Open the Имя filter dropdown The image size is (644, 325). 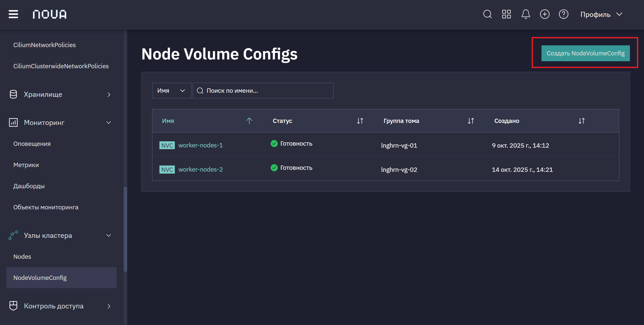[x=172, y=90]
